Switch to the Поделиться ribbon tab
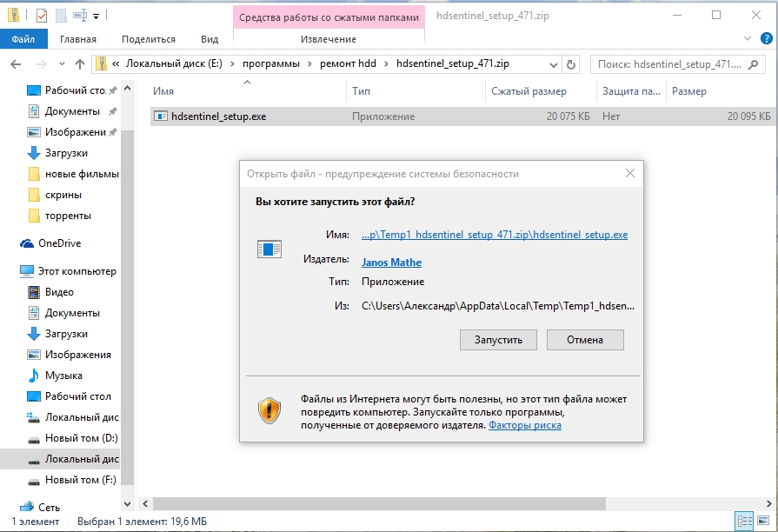This screenshot has height=532, width=778. click(149, 39)
